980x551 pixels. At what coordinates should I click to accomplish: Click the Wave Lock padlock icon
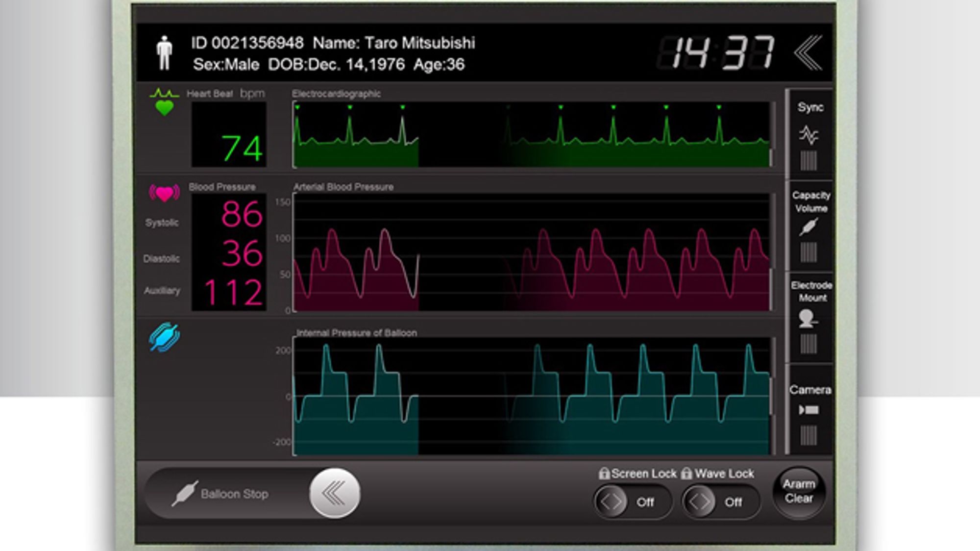(x=686, y=474)
